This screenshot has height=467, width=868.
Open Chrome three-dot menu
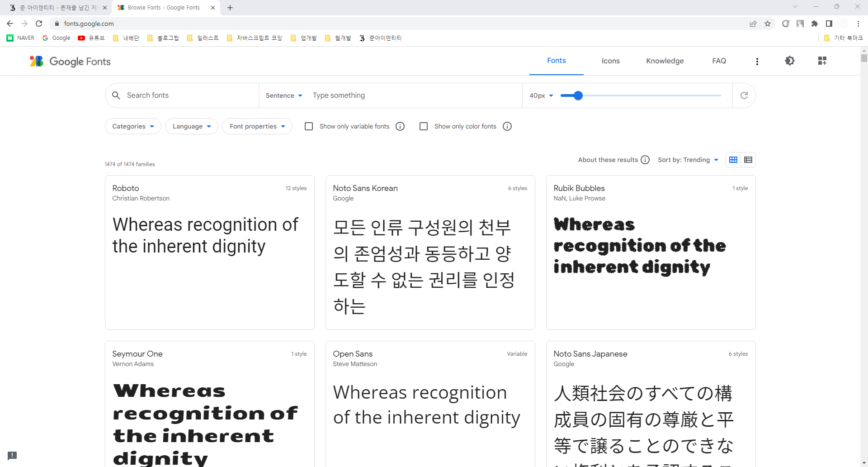click(858, 24)
